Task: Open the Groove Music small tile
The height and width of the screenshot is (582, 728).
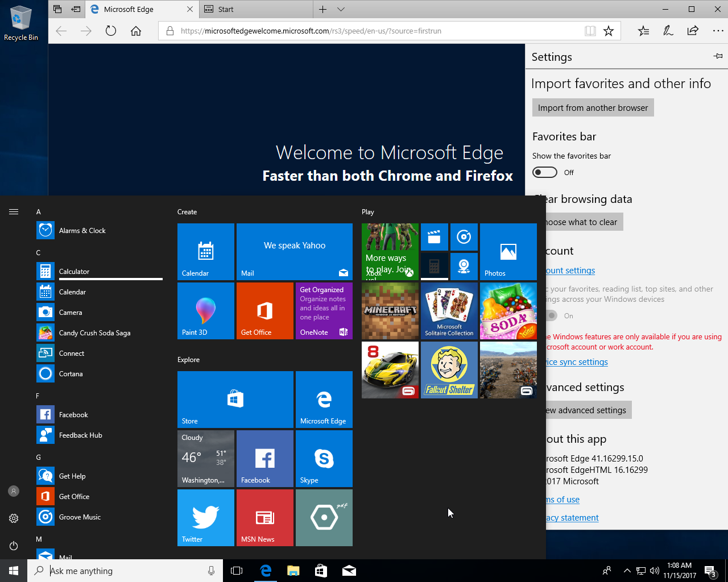Action: pyautogui.click(x=464, y=237)
